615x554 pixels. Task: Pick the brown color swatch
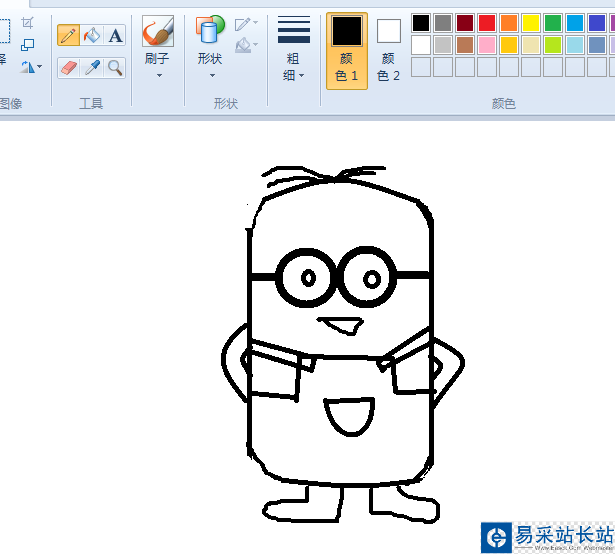click(x=465, y=45)
